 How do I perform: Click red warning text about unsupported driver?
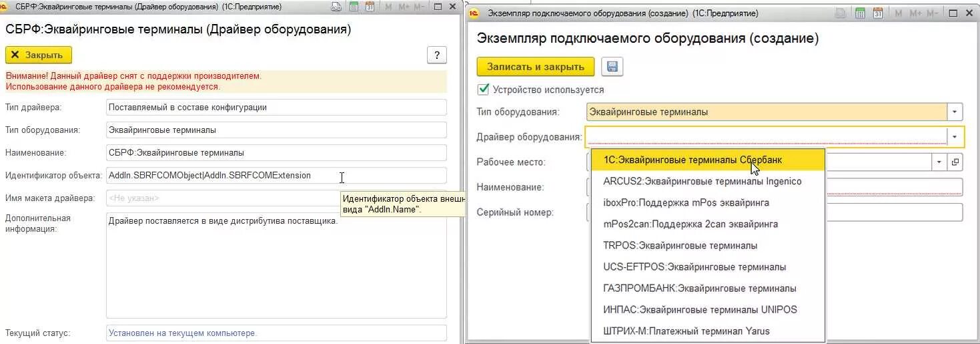(133, 81)
